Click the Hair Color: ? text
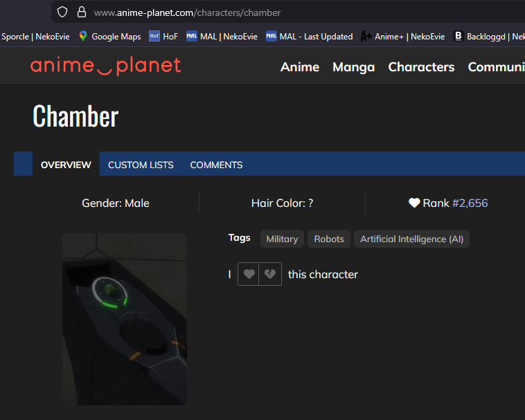Screen dimensions: 525x420 pos(283,203)
